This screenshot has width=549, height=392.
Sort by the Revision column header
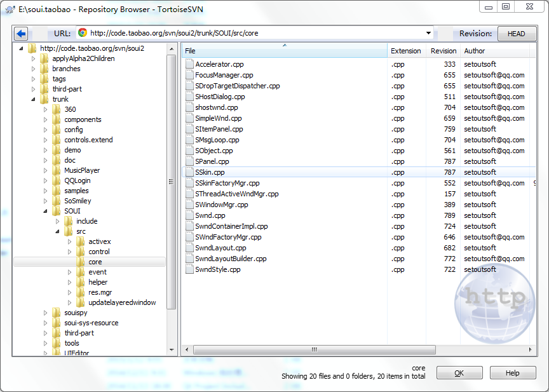coord(444,51)
